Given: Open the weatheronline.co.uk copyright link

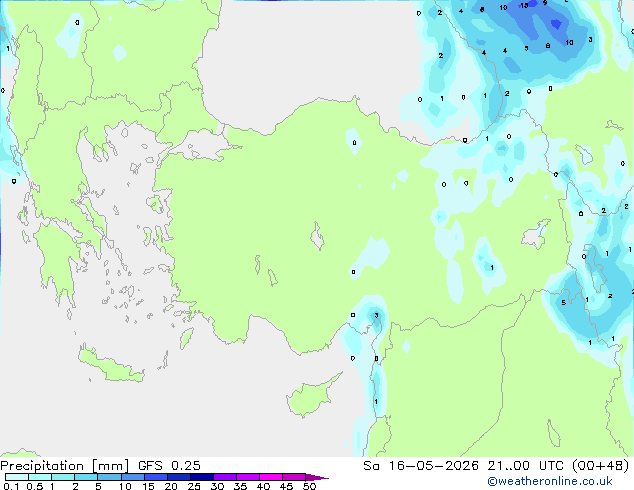Looking at the screenshot, I should 550,481.
